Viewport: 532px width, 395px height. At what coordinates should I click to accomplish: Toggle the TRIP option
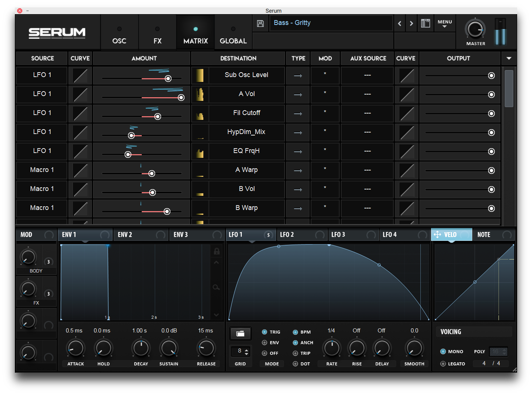[x=295, y=353]
